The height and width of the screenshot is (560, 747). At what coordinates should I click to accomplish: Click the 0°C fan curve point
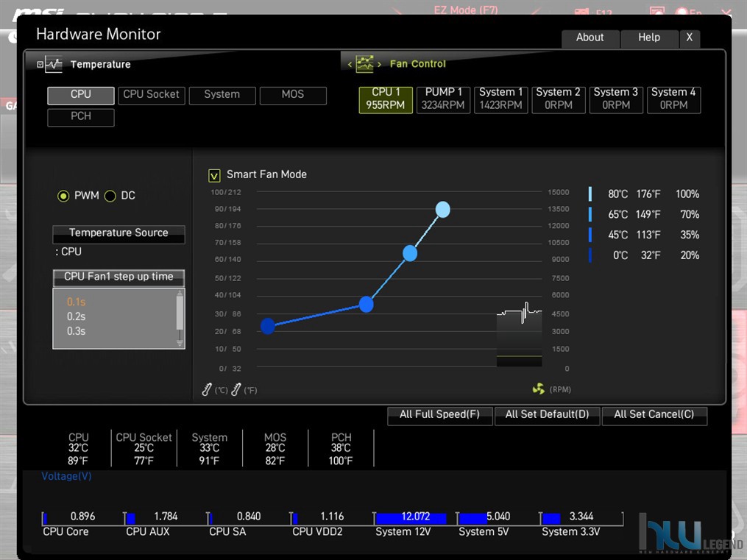click(x=268, y=326)
